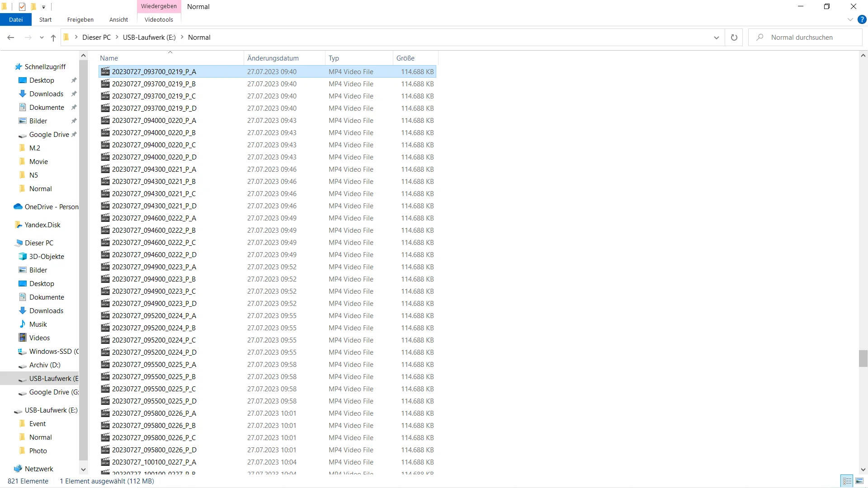The height and width of the screenshot is (488, 868).
Task: Click the file list scroll up arrow
Action: (863, 56)
